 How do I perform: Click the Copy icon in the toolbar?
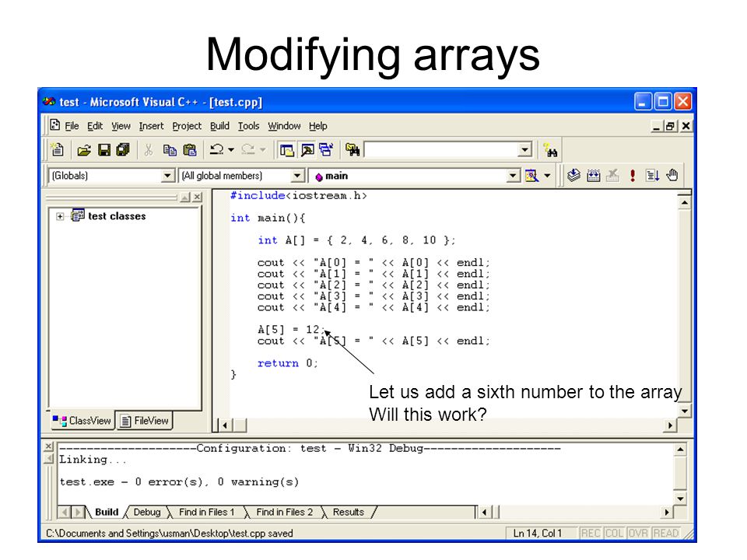[170, 150]
